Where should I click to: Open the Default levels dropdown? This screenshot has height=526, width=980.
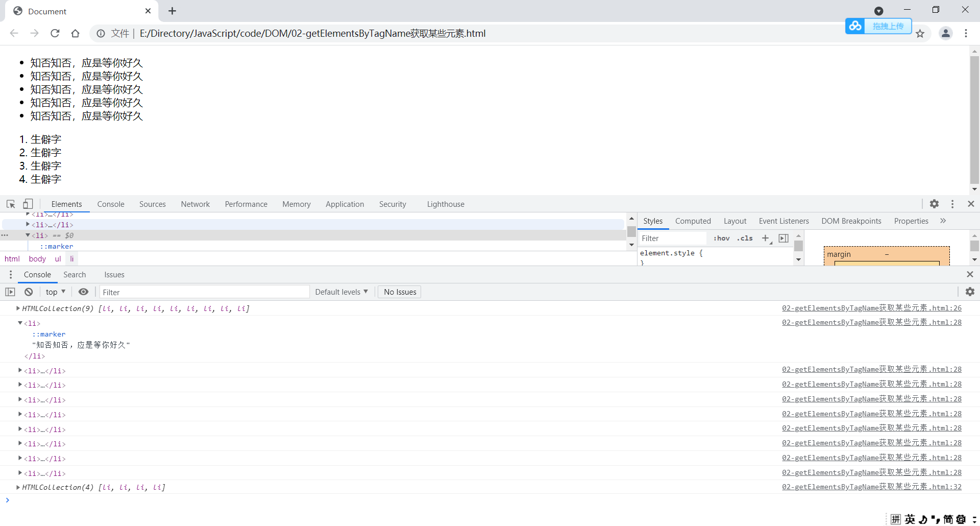click(x=341, y=292)
